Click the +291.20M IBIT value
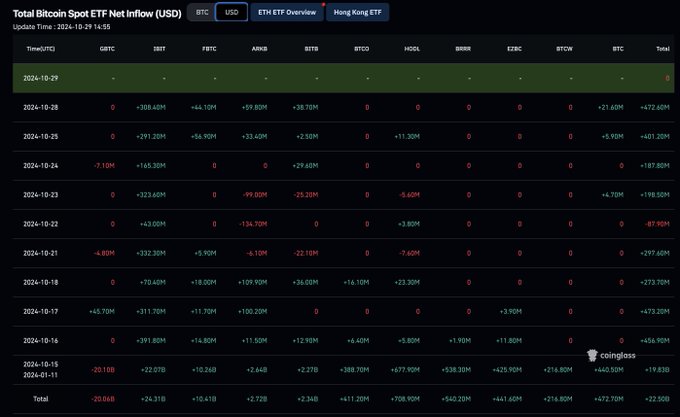This screenshot has height=417, width=680. tap(150, 137)
